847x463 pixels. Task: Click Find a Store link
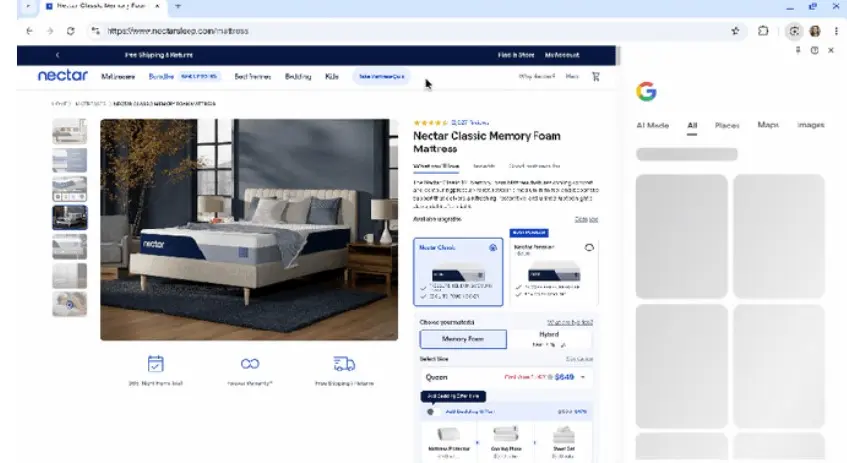pos(516,55)
